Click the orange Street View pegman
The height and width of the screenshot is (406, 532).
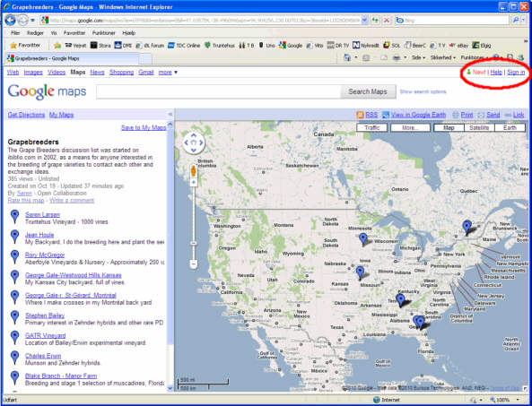(x=194, y=170)
